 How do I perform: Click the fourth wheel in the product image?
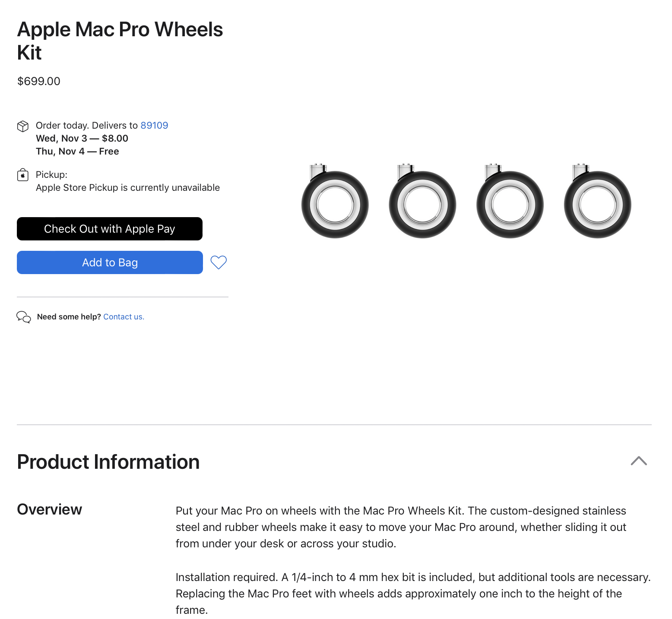tap(598, 203)
